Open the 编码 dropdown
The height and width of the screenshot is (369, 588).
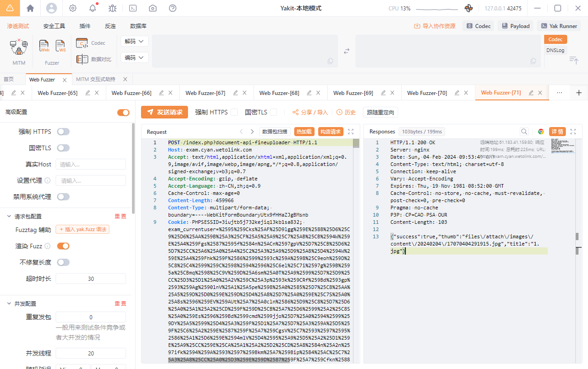(135, 57)
